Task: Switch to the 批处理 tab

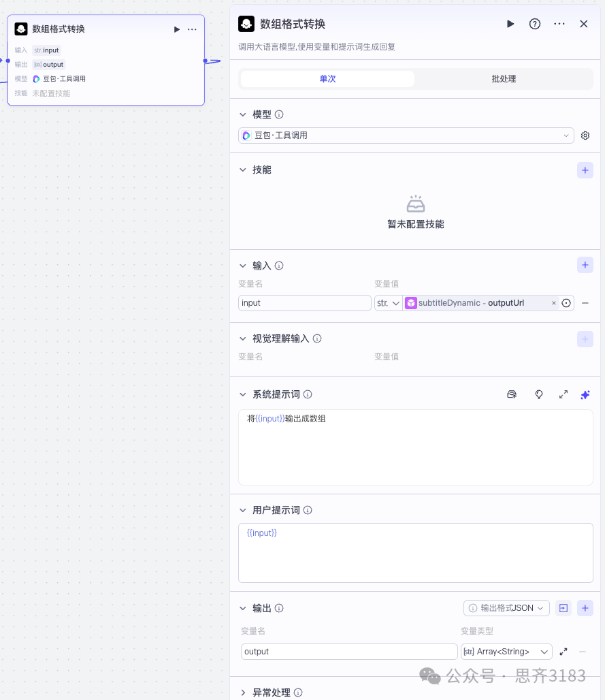Action: click(x=504, y=78)
